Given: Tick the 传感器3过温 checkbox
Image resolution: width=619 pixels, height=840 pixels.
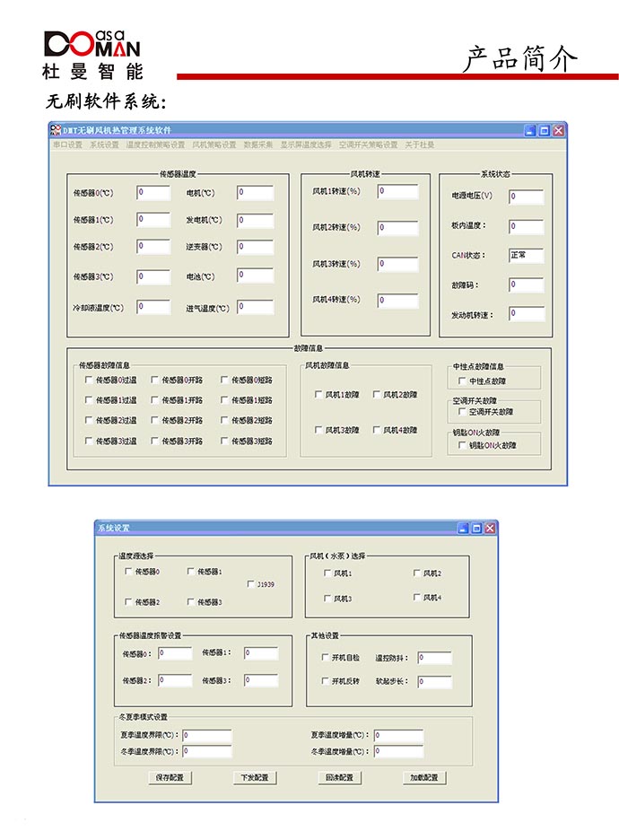Looking at the screenshot, I should (89, 441).
